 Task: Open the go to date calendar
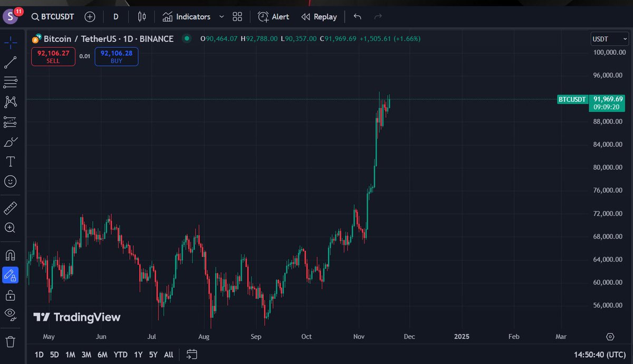click(x=192, y=354)
